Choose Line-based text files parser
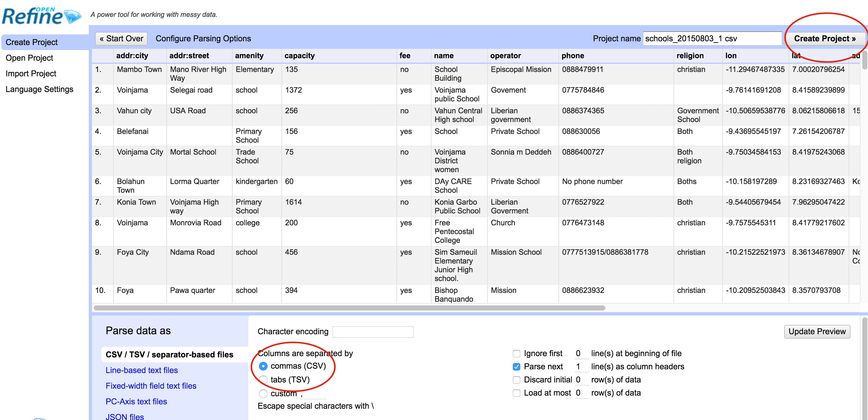The image size is (868, 420). (142, 370)
